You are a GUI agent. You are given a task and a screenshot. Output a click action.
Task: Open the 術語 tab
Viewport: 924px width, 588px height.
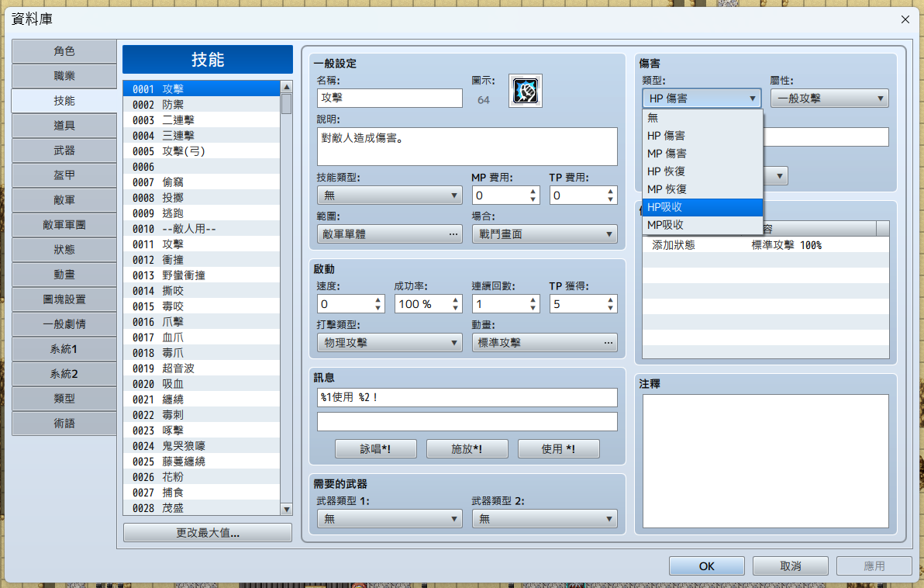click(64, 423)
